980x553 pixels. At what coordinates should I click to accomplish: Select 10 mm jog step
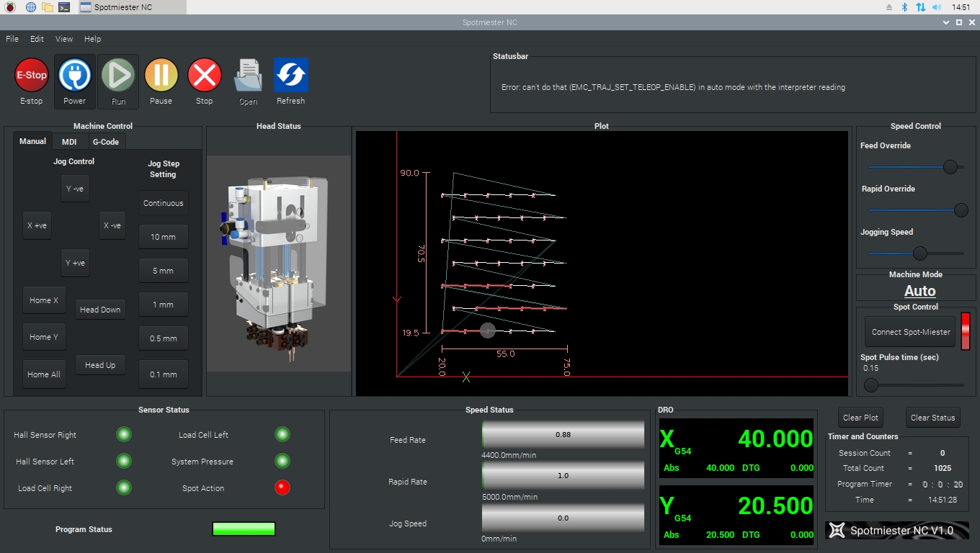coord(164,237)
